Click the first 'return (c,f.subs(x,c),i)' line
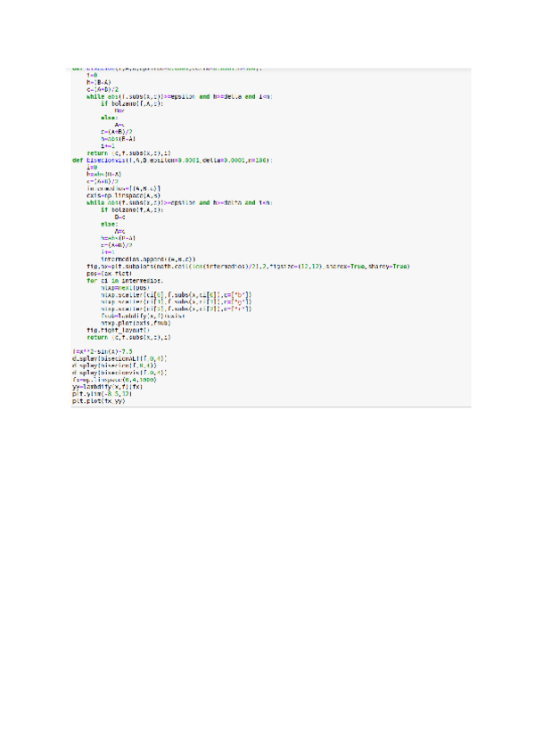This screenshot has height=756, width=535. pyautogui.click(x=128, y=153)
